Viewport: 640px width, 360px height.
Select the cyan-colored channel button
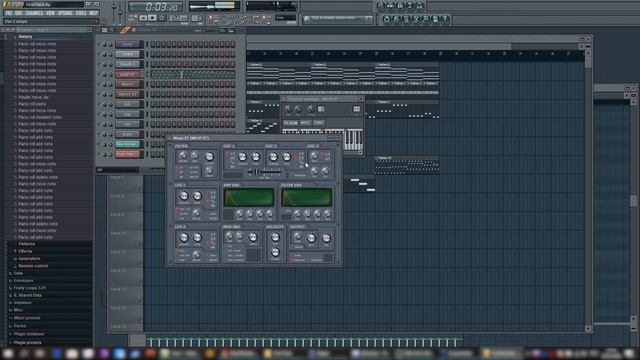click(128, 144)
